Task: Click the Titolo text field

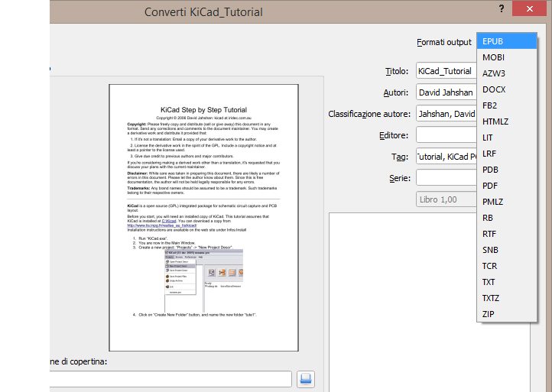Action: pos(446,71)
